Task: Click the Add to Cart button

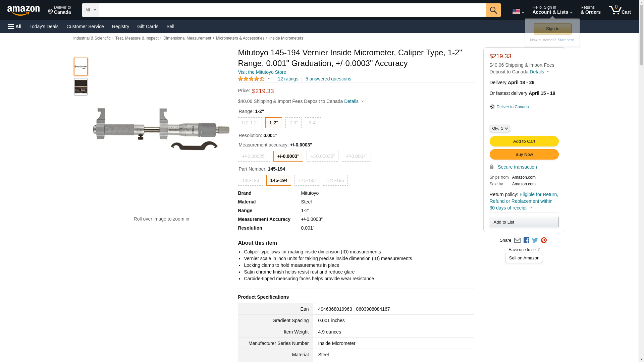Action: (524, 141)
